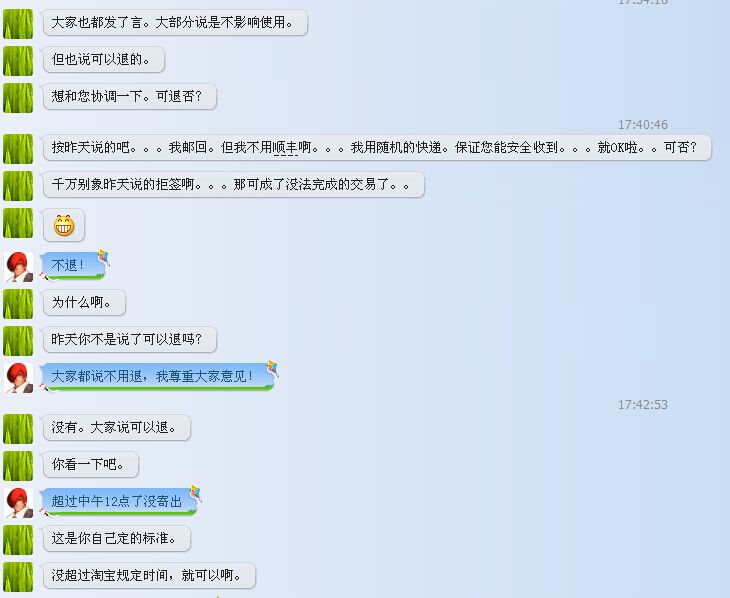Viewport: 730px width, 598px height.
Task: Click the "大家都说不用退，我尊重大家意见!" bubble
Action: pyautogui.click(x=158, y=376)
